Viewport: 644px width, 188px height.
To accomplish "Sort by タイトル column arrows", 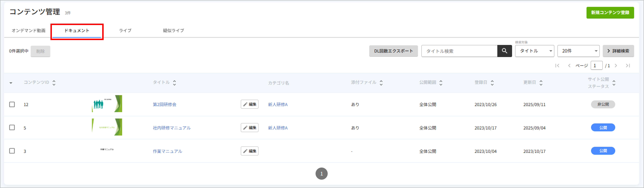I will [x=175, y=83].
